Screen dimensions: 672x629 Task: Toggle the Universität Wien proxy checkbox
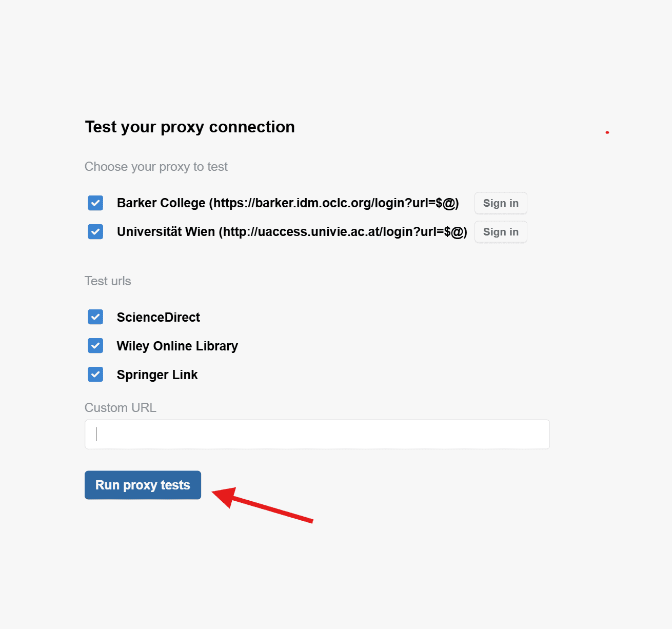(x=95, y=232)
